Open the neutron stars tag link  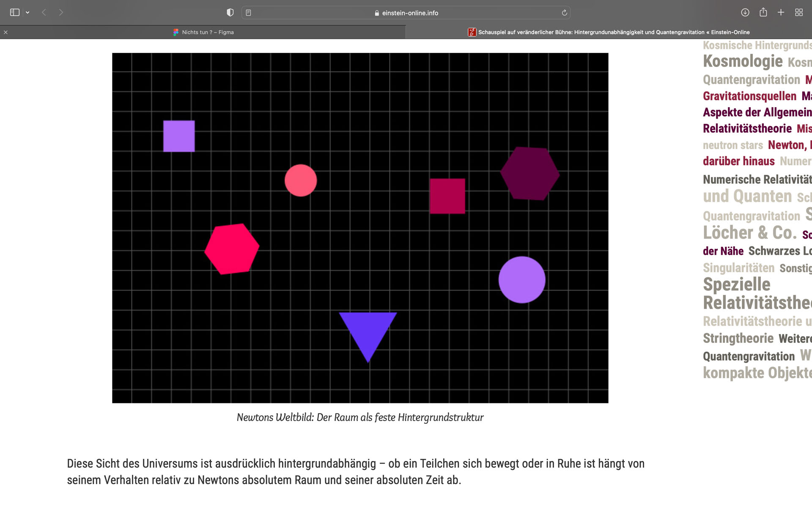pyautogui.click(x=733, y=145)
